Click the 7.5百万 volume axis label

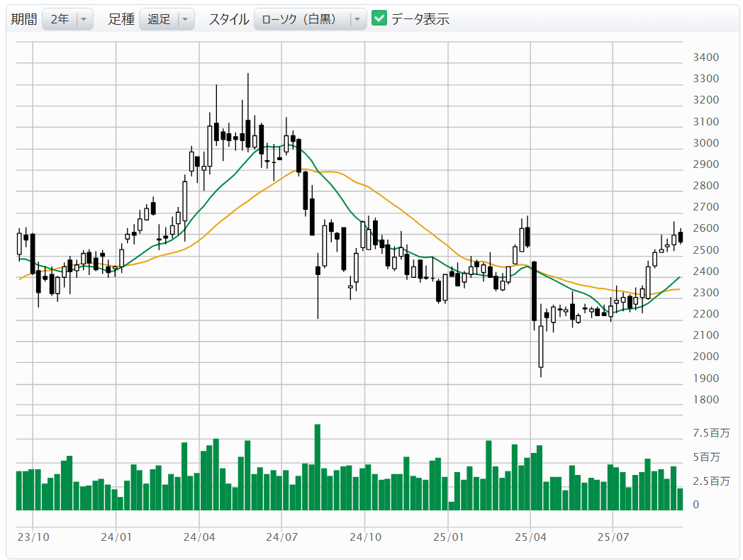(710, 434)
